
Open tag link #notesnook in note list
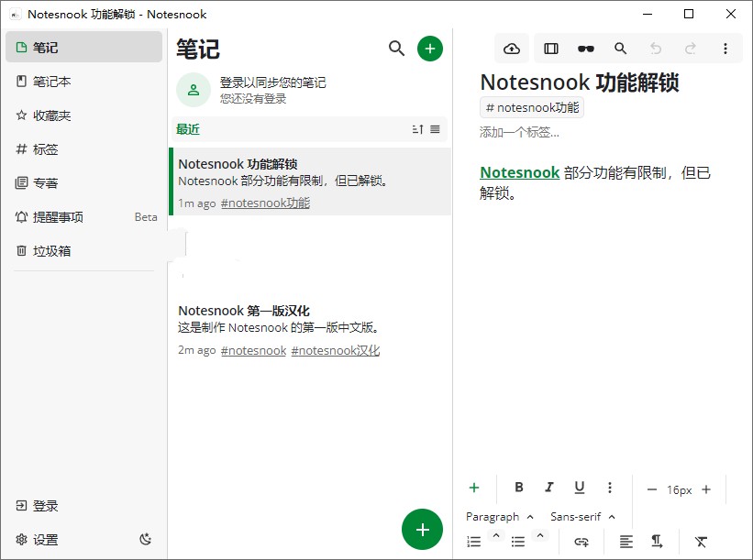tap(253, 350)
